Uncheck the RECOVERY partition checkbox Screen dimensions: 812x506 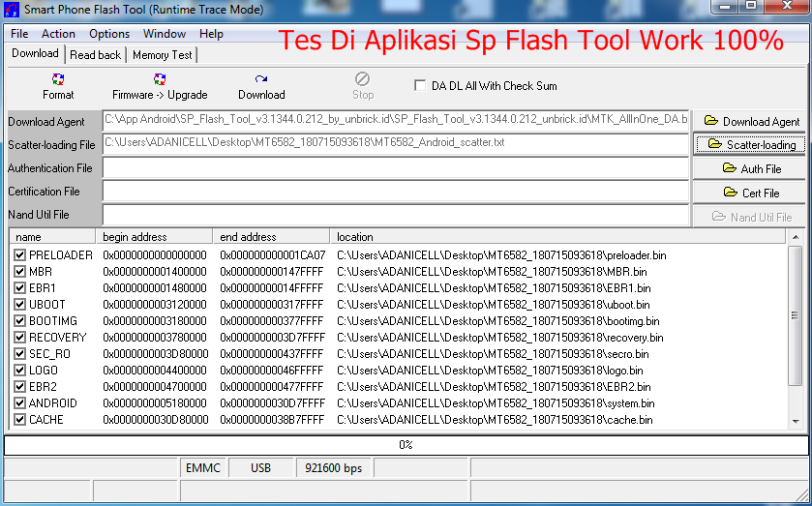point(19,337)
